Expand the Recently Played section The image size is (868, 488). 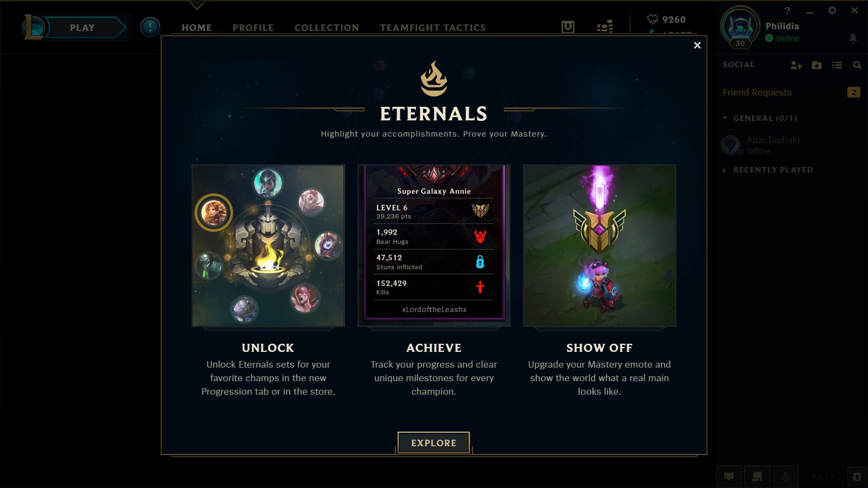point(768,170)
